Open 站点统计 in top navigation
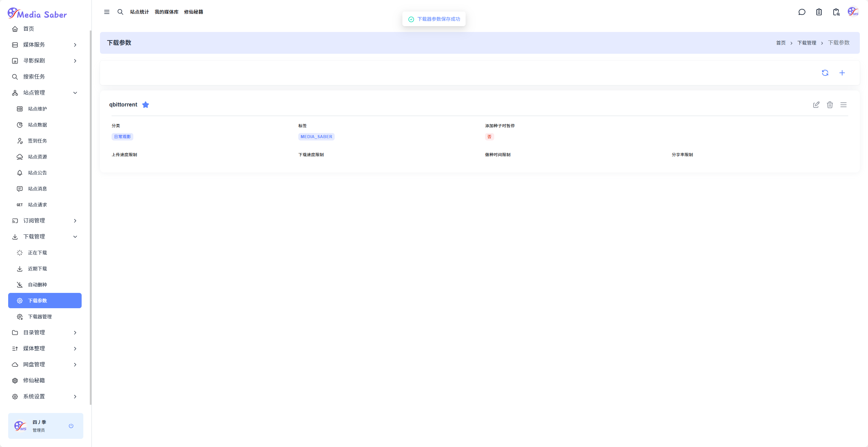 coord(139,12)
